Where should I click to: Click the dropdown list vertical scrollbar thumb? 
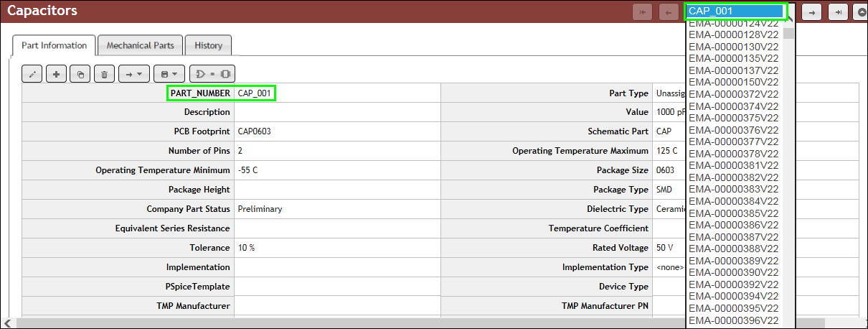(x=788, y=34)
